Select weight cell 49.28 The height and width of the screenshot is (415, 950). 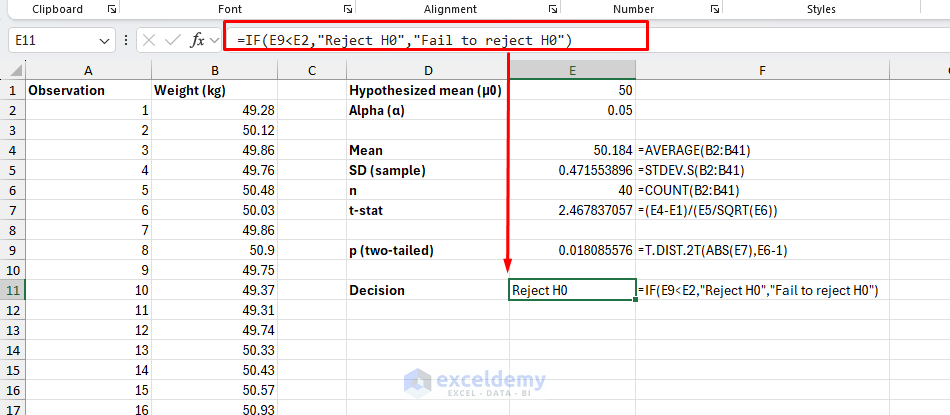click(x=214, y=110)
